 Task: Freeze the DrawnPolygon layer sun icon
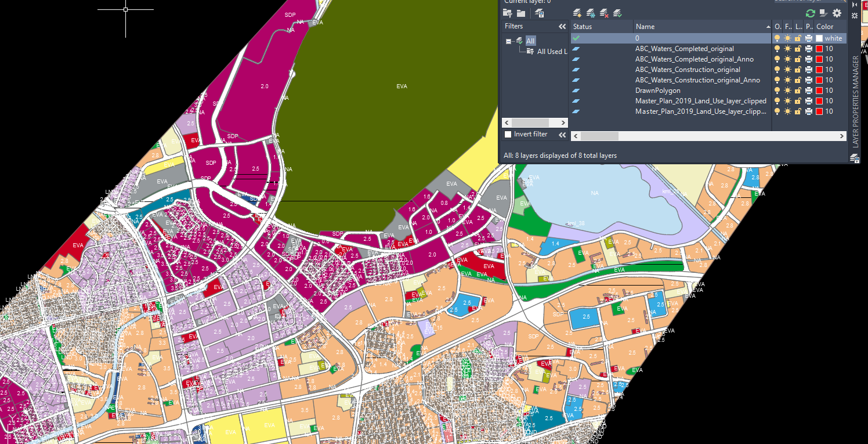788,91
